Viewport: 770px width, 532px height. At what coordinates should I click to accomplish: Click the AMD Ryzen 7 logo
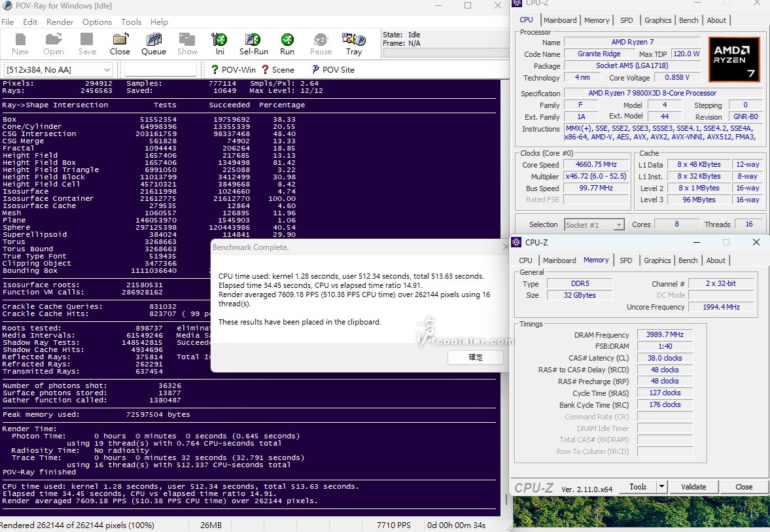tap(734, 60)
